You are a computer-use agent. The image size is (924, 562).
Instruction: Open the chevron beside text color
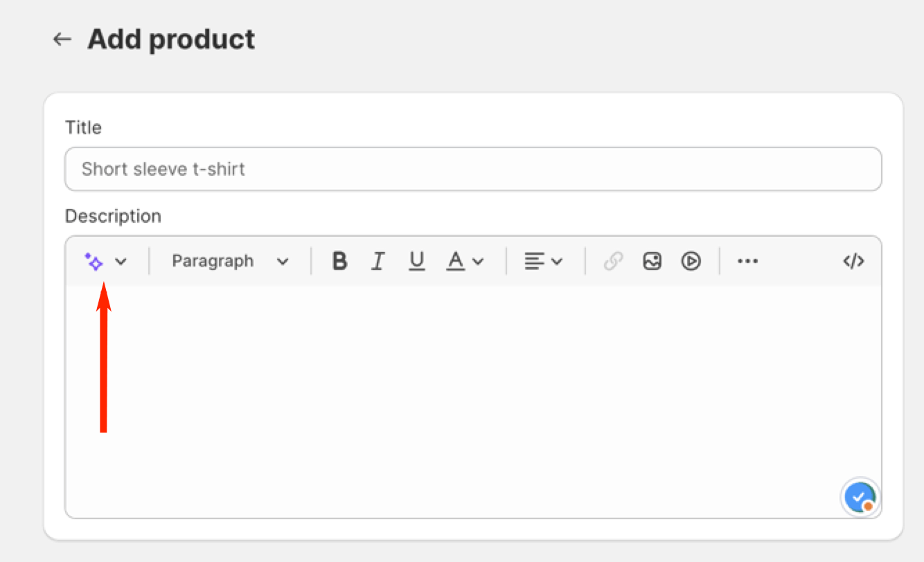pos(478,262)
